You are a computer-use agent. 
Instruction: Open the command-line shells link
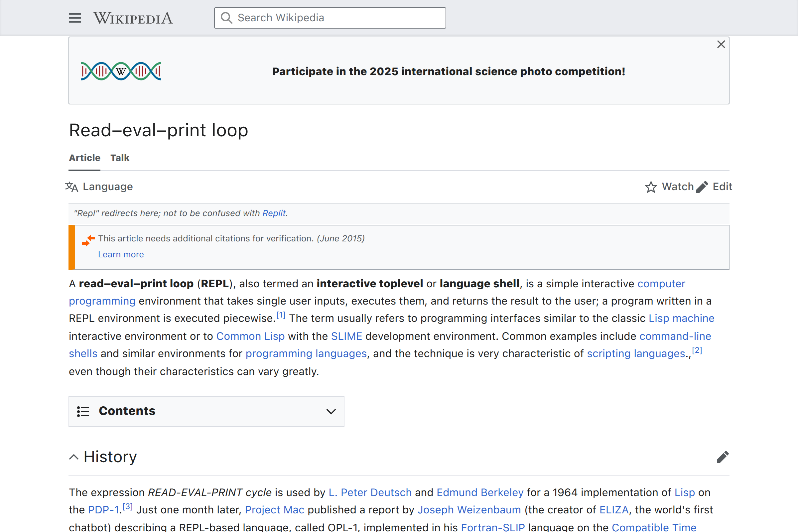point(675,336)
